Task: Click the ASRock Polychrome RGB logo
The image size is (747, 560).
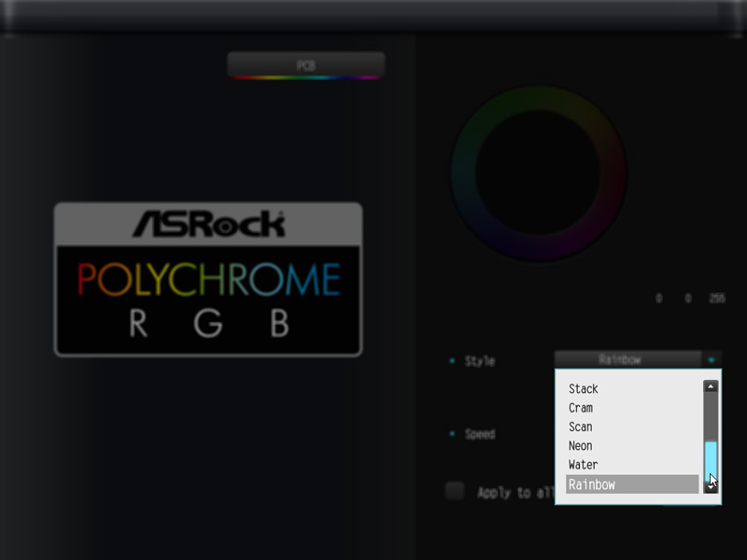Action: [208, 279]
